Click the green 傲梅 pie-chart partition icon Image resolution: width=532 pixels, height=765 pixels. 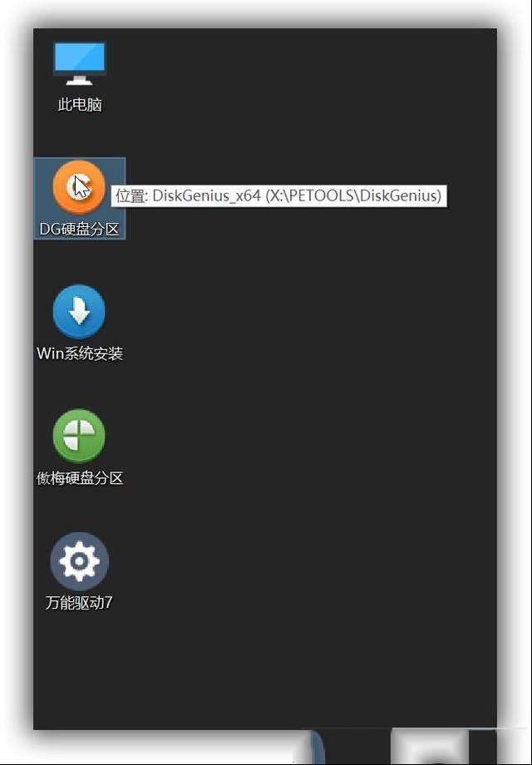point(79,436)
